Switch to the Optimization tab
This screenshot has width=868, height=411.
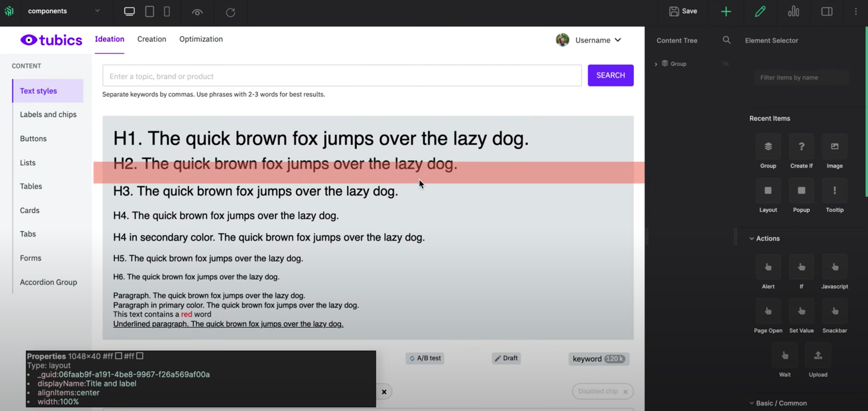click(201, 39)
